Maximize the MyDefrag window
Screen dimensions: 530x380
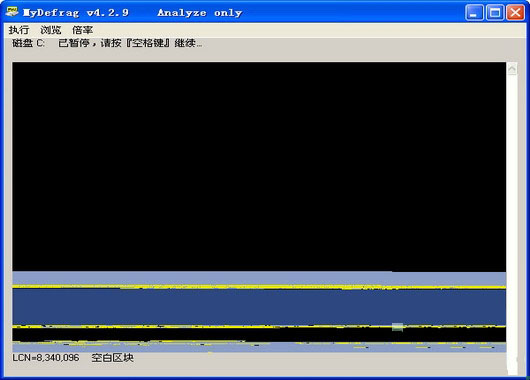pyautogui.click(x=495, y=13)
